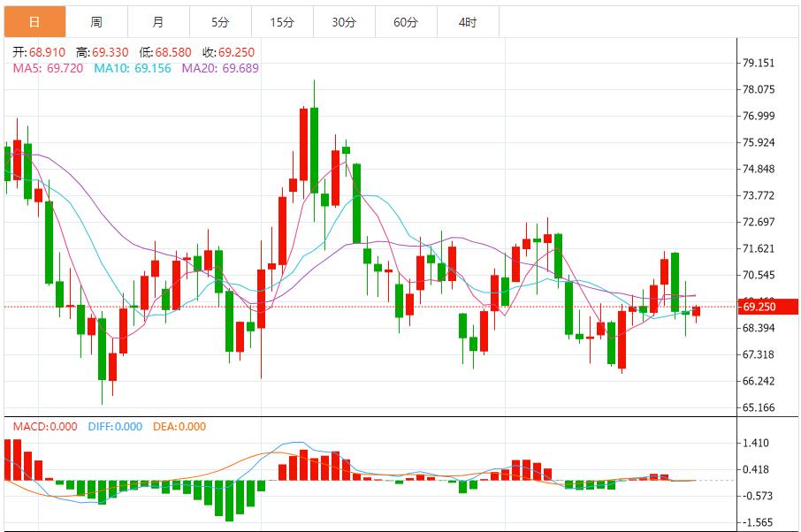Switch to the 4时 four-hour tab
Image resolution: width=801 pixels, height=532 pixels.
(468, 22)
